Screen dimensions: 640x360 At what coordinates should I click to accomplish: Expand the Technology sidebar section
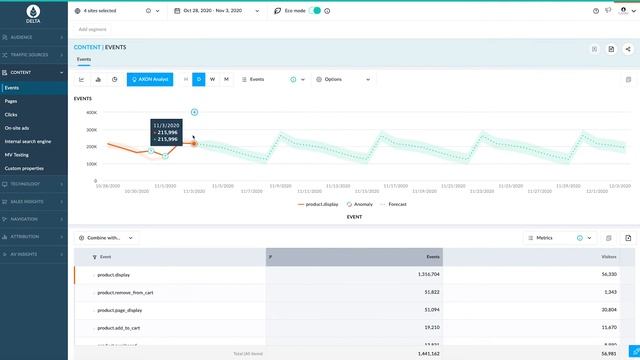coord(34,184)
